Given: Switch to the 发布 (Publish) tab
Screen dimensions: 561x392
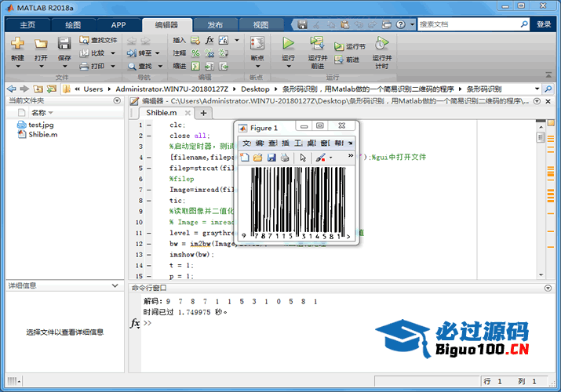Looking at the screenshot, I should [215, 24].
